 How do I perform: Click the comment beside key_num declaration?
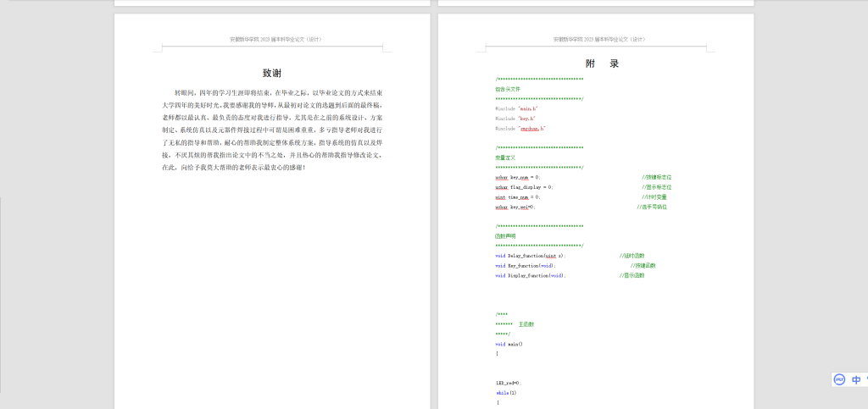tap(657, 178)
